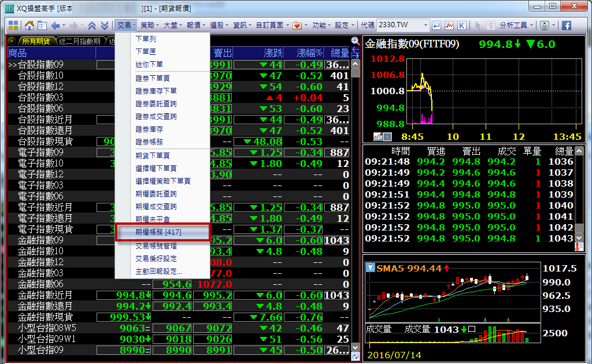
Task: Click the trend chart icon left of 8:45
Action: point(378,137)
